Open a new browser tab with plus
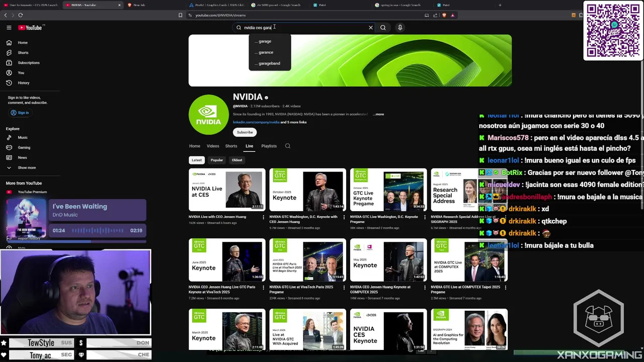 [x=500, y=5]
